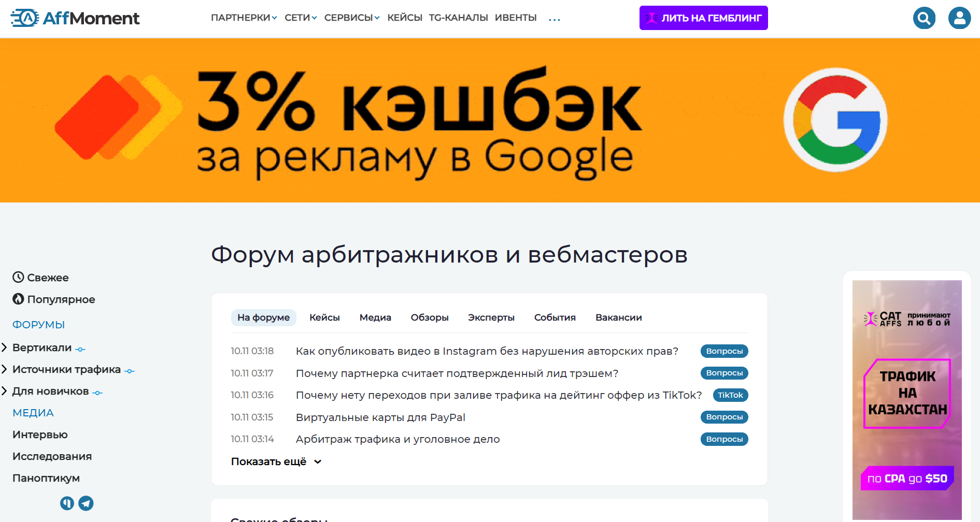The image size is (980, 522).
Task: Expand the ПАРТНЕРКИ dropdown menu
Action: [x=244, y=18]
